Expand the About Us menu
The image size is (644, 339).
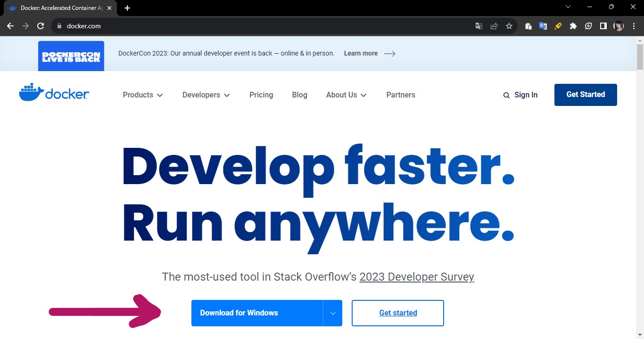pos(346,95)
